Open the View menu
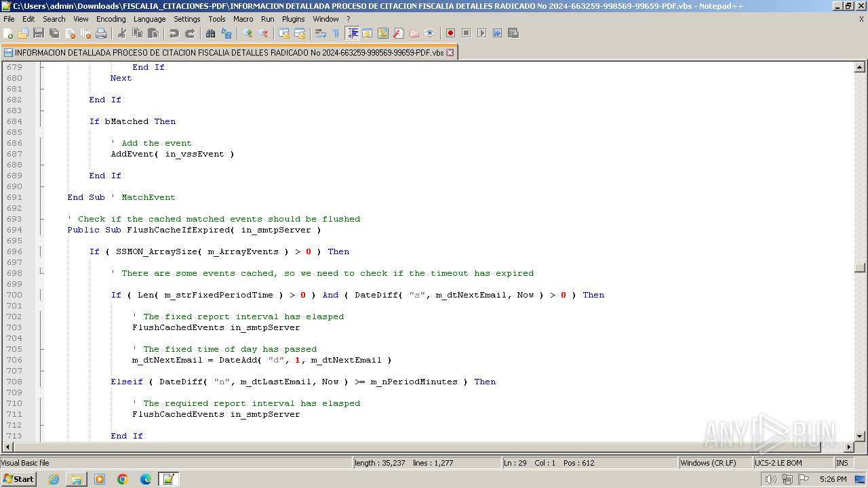The width and height of the screenshot is (868, 488). tap(81, 19)
